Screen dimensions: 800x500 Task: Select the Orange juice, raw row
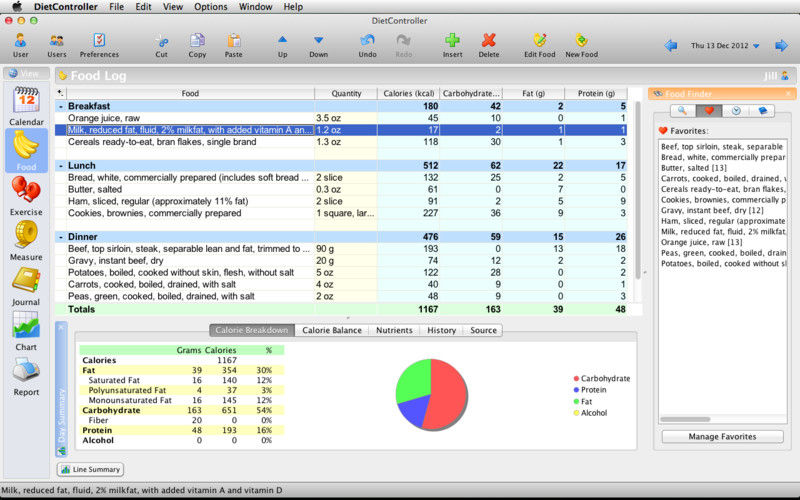pos(341,118)
